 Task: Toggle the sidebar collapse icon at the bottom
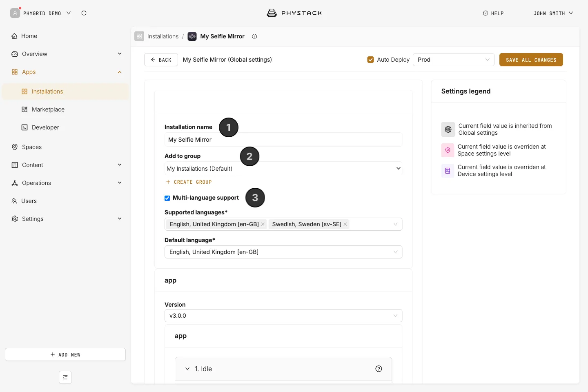pyautogui.click(x=65, y=377)
